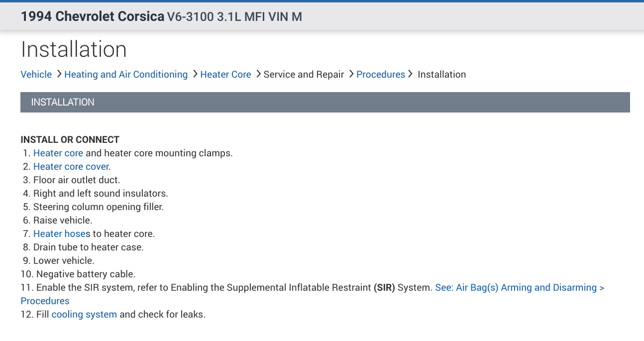Follow the cooling system link

pos(84,315)
